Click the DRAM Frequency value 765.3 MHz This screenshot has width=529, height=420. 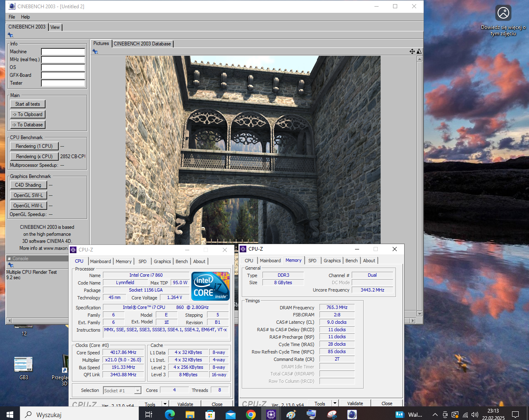[337, 307]
